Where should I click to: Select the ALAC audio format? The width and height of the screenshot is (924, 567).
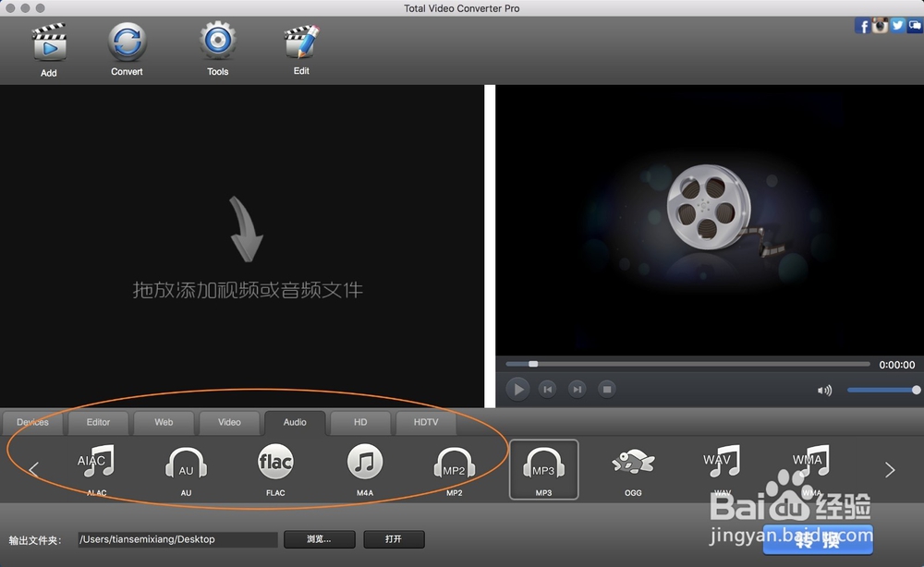point(97,469)
